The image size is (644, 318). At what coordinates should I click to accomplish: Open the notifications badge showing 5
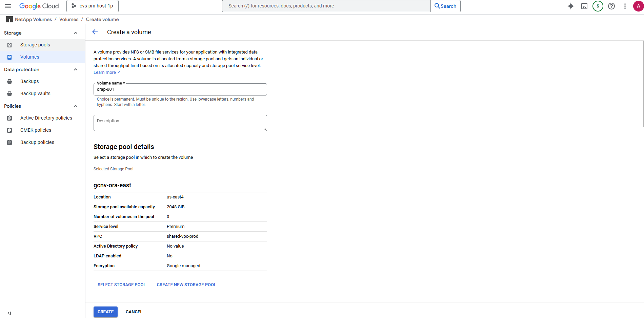598,6
